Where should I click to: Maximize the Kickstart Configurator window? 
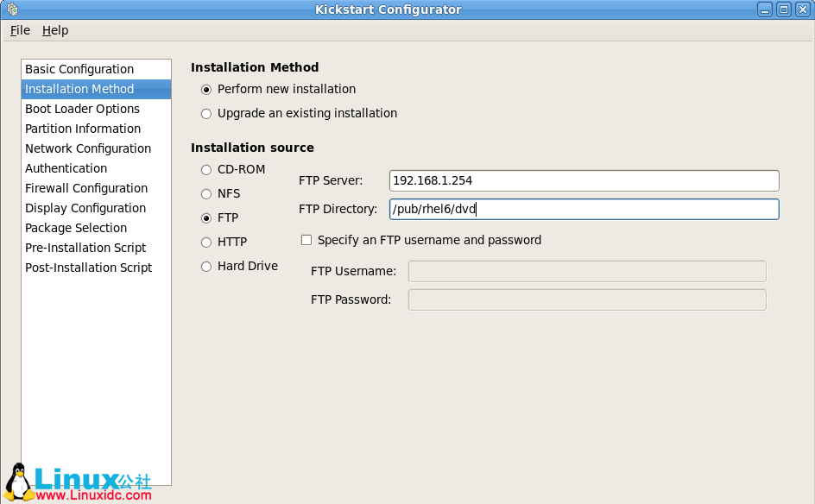tap(784, 9)
